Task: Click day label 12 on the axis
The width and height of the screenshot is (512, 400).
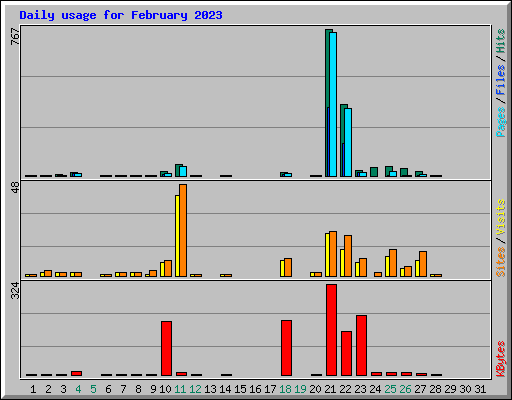Action: [x=195, y=389]
